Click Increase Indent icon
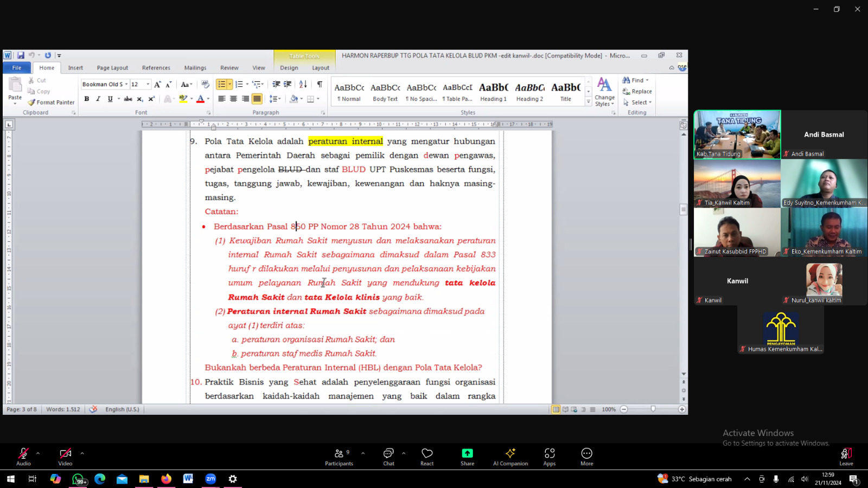 [x=288, y=84]
